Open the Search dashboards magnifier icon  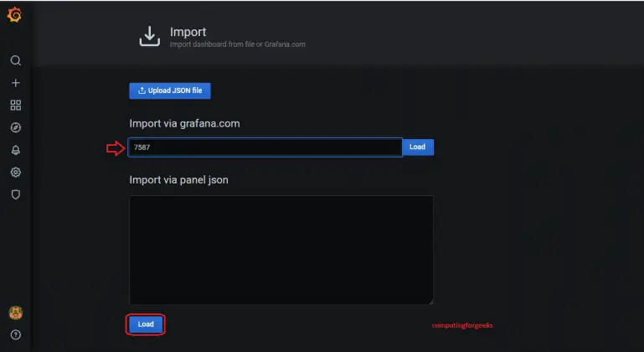tap(15, 60)
